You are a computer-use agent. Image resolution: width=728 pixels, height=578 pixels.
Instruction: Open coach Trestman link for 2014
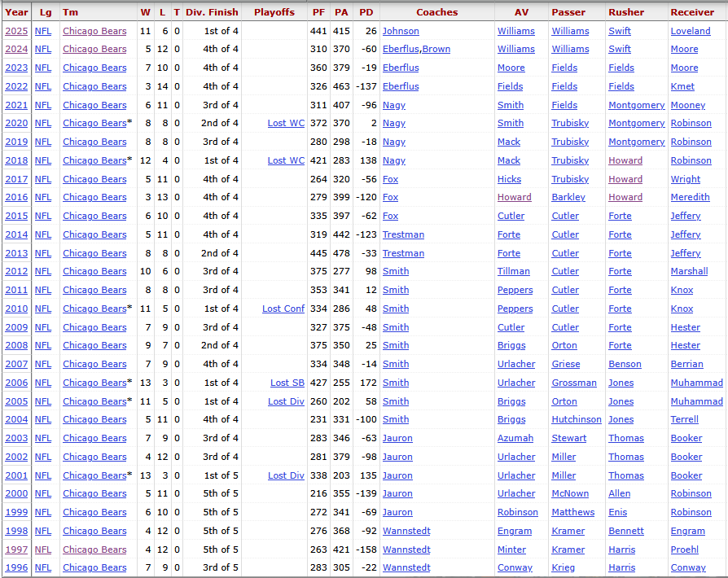(x=403, y=234)
